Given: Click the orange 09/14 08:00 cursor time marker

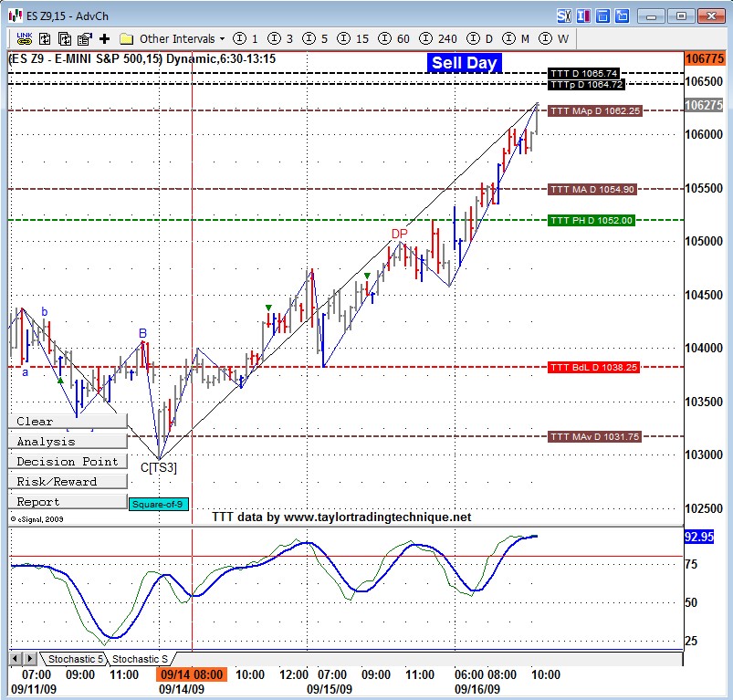Looking at the screenshot, I should coord(192,674).
